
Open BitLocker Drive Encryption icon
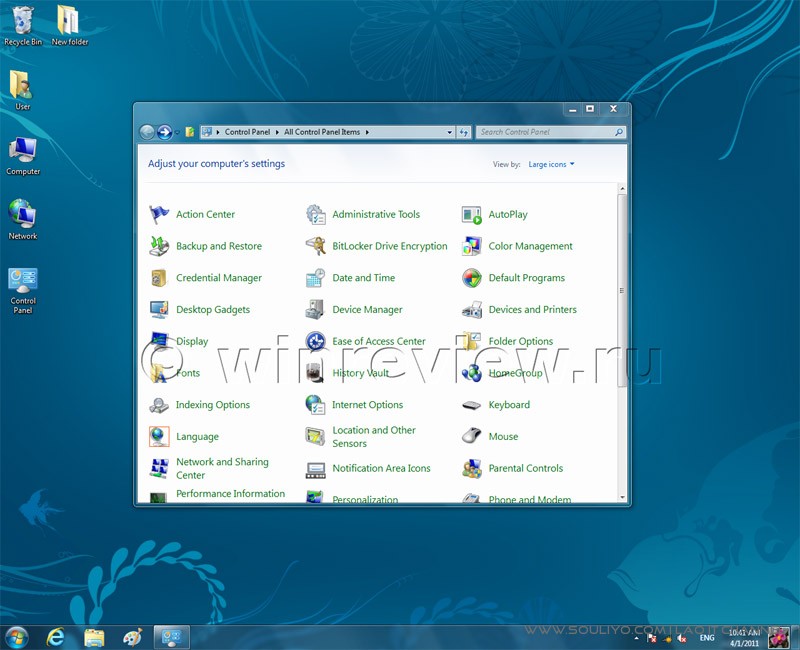click(x=316, y=246)
